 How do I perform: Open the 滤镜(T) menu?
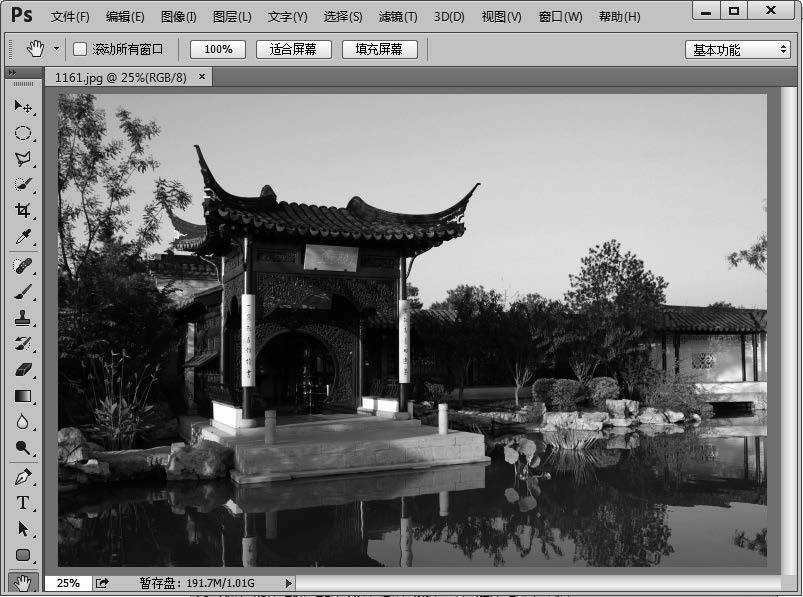[x=398, y=17]
